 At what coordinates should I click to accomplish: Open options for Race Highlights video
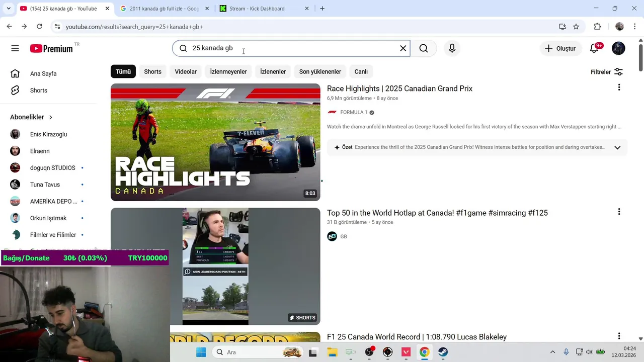point(619,87)
